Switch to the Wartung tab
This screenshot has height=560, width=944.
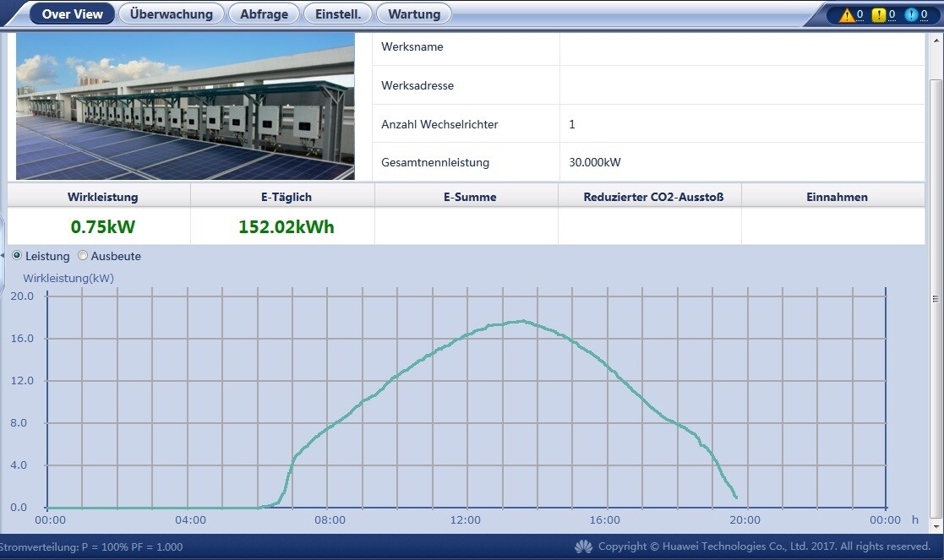pos(414,14)
